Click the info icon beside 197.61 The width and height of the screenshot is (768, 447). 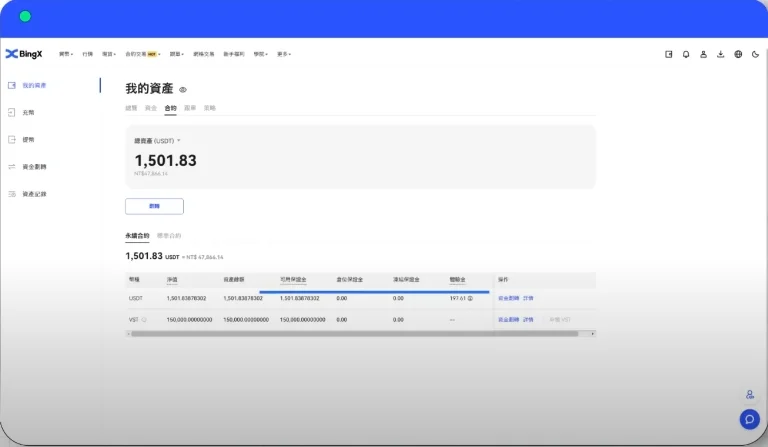[470, 298]
